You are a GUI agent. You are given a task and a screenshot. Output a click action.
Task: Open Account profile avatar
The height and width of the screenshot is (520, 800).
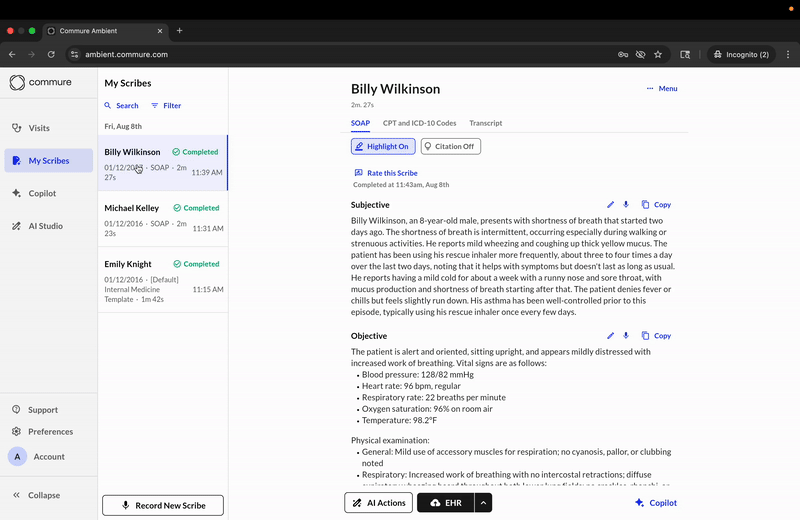point(17,457)
